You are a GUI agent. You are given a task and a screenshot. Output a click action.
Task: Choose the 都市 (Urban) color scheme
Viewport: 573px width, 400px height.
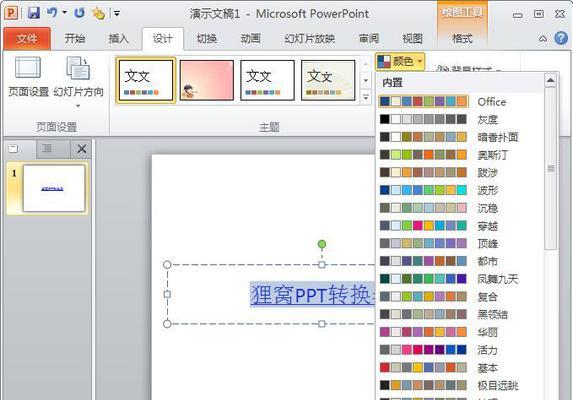460,261
